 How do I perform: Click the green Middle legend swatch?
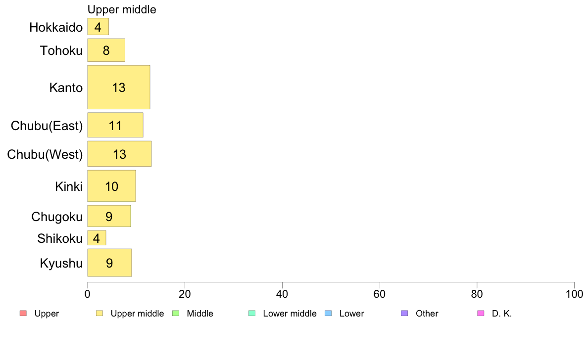(x=176, y=314)
